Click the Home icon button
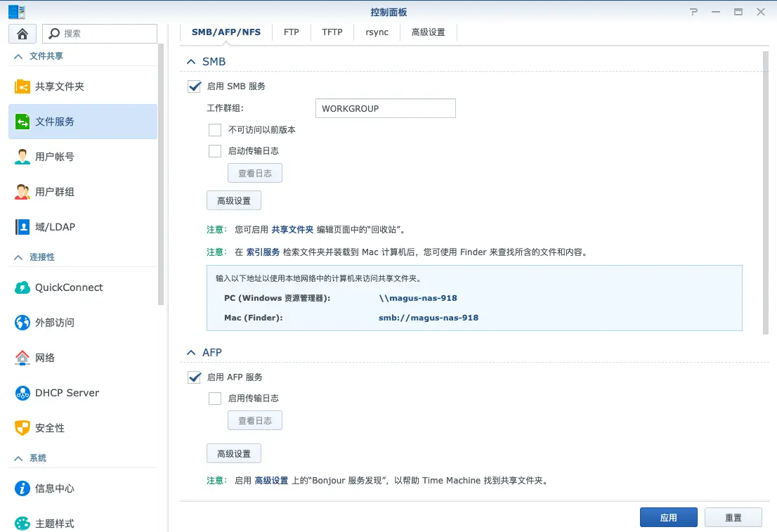The image size is (777, 532). point(22,34)
